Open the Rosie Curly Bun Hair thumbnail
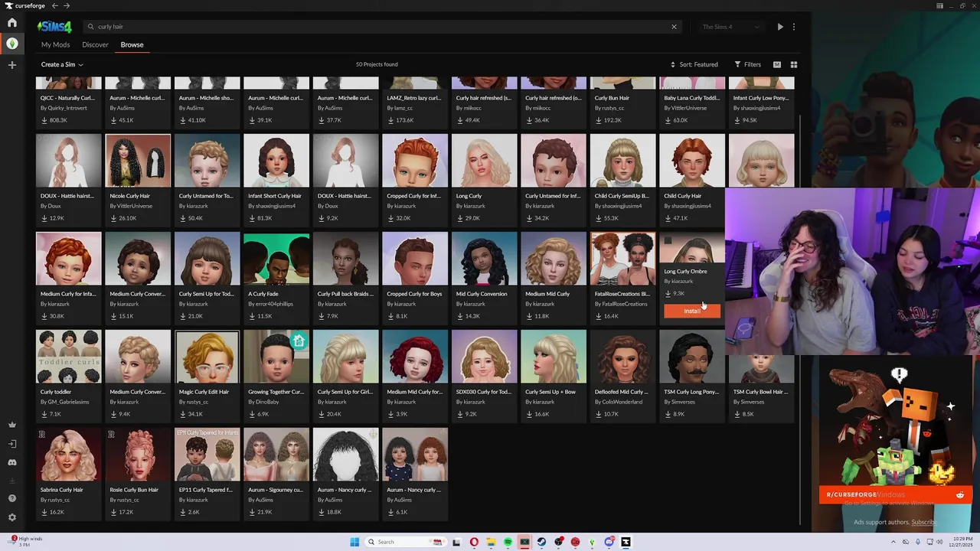The width and height of the screenshot is (980, 551). (x=138, y=454)
